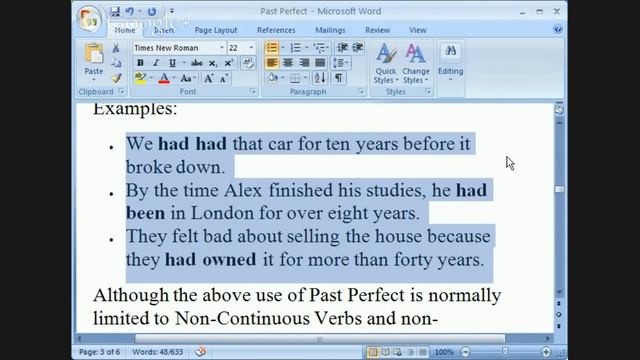Align text to the right

coord(304,63)
